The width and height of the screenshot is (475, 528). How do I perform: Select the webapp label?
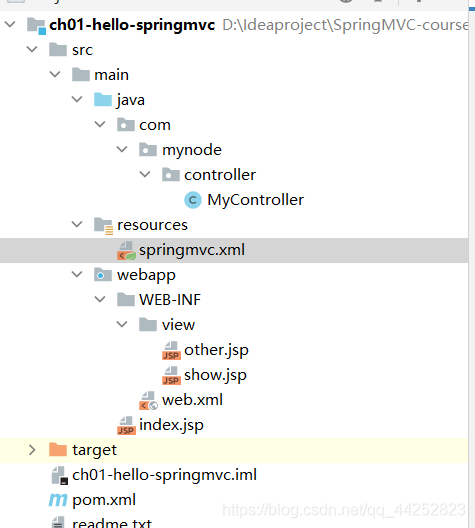[146, 276]
